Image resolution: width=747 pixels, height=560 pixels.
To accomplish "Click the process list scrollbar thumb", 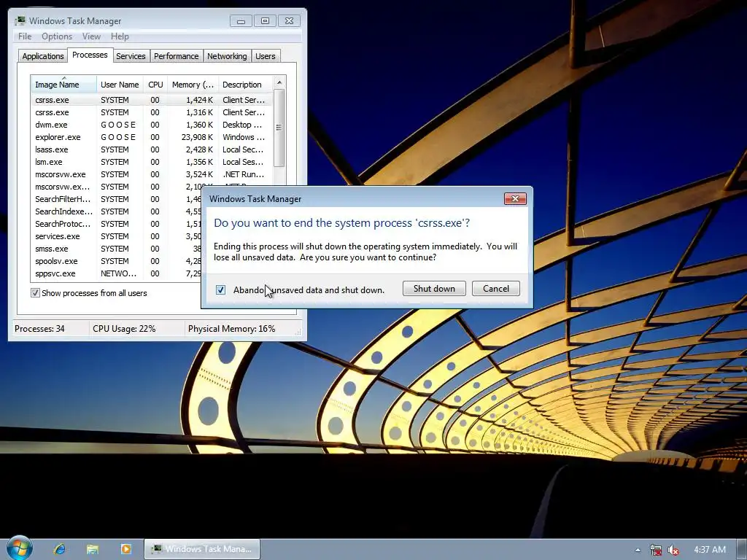I will 279,128.
